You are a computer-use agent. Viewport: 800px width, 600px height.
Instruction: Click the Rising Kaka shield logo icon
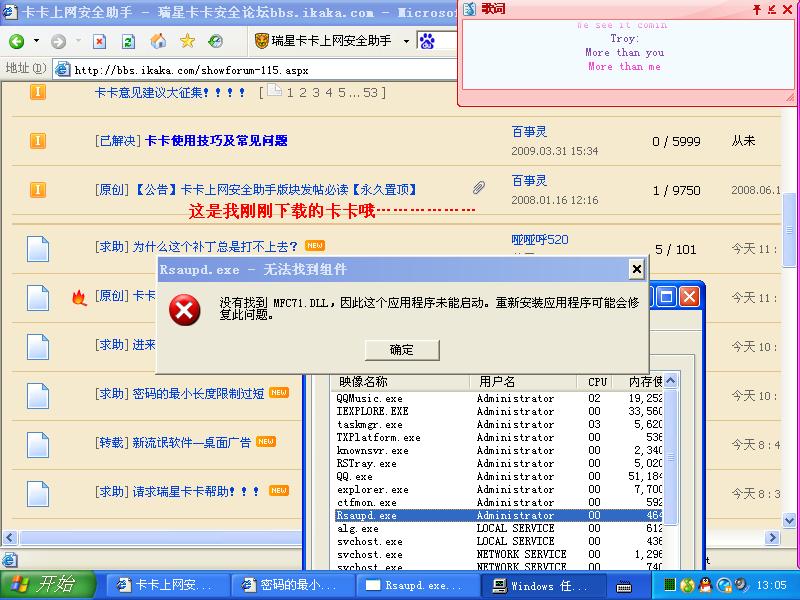[262, 41]
